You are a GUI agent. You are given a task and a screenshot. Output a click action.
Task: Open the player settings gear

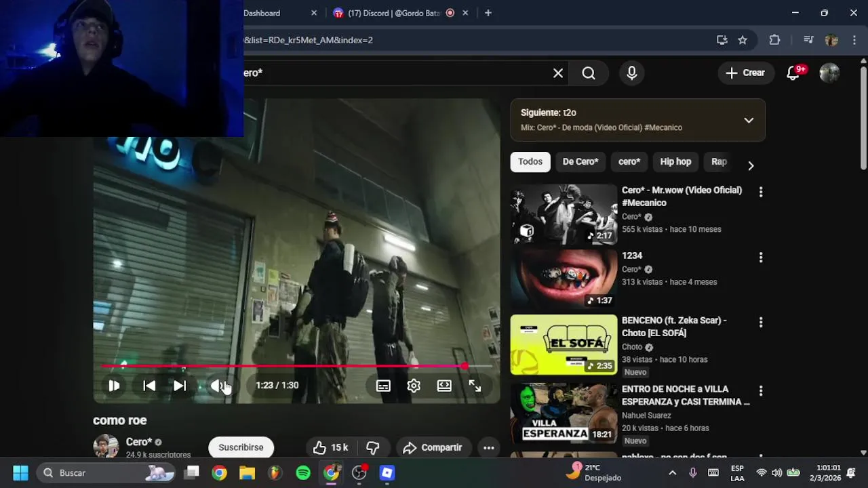[x=414, y=386]
